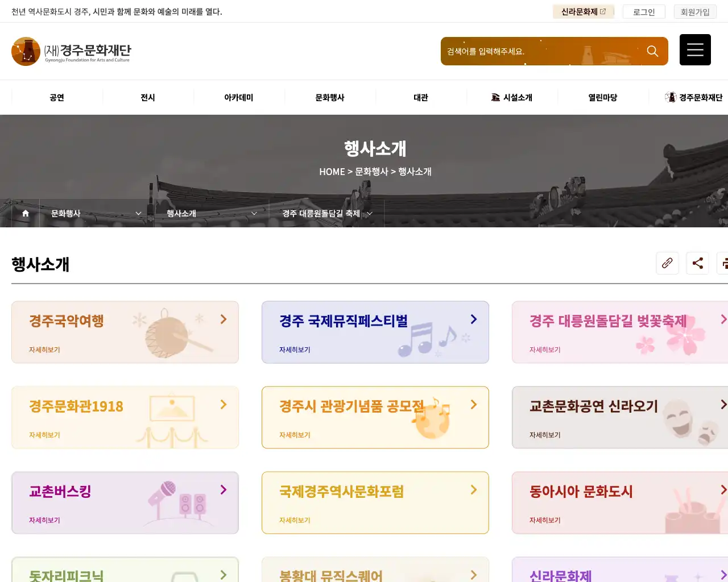This screenshot has width=728, height=582.
Task: Click inside the search input field
Action: 535,51
